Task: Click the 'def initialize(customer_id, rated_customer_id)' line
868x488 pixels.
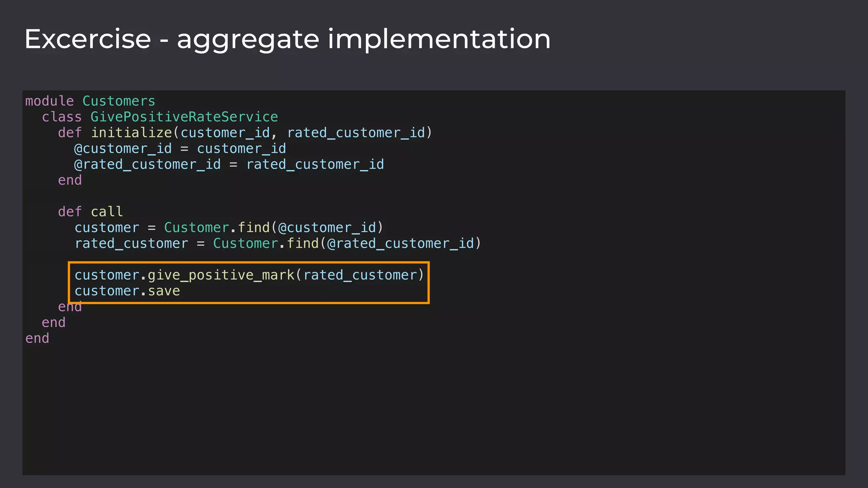Action: point(245,133)
